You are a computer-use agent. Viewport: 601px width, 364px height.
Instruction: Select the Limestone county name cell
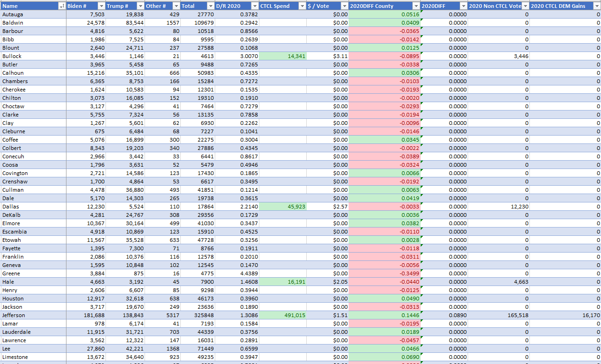33,357
